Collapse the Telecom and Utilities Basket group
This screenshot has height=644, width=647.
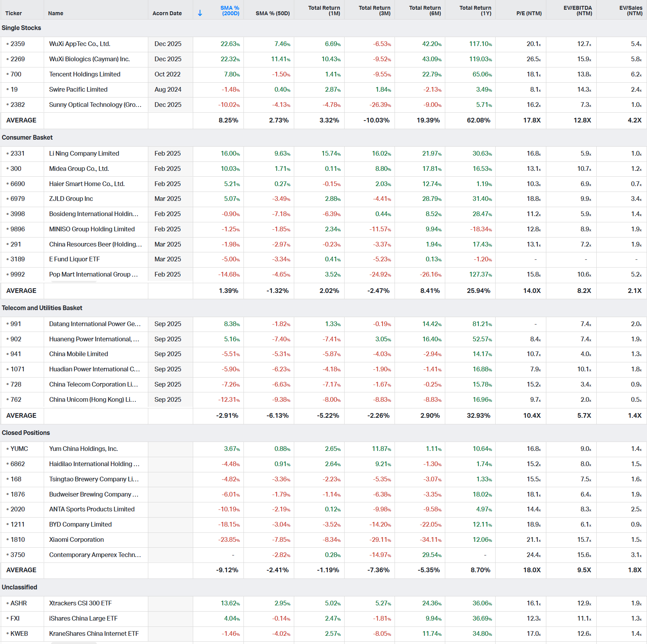pyautogui.click(x=42, y=308)
